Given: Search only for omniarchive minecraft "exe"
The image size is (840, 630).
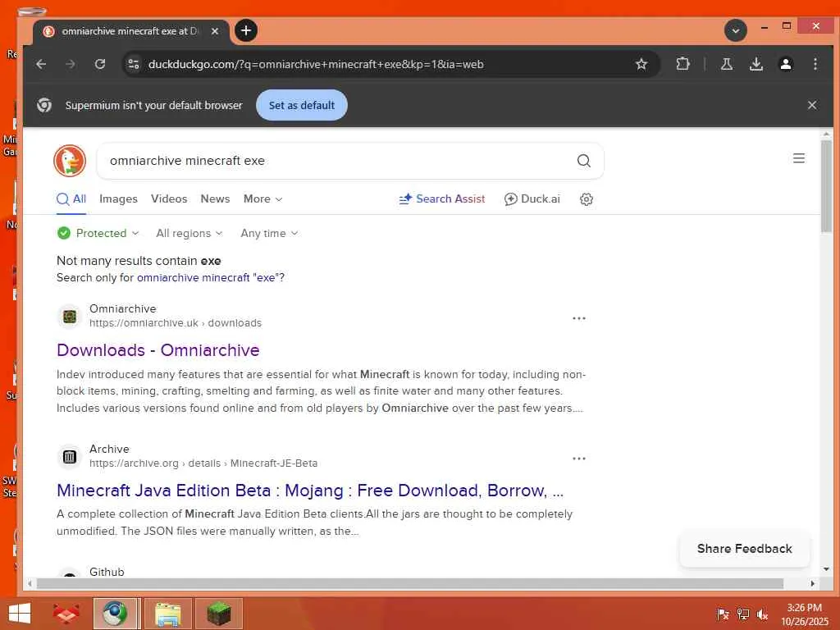Looking at the screenshot, I should point(209,277).
